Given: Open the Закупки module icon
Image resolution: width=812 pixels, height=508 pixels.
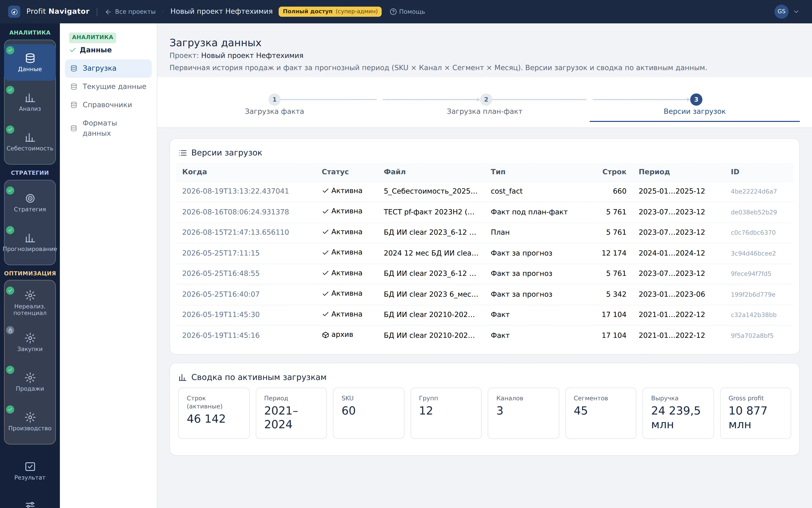Looking at the screenshot, I should 30,338.
